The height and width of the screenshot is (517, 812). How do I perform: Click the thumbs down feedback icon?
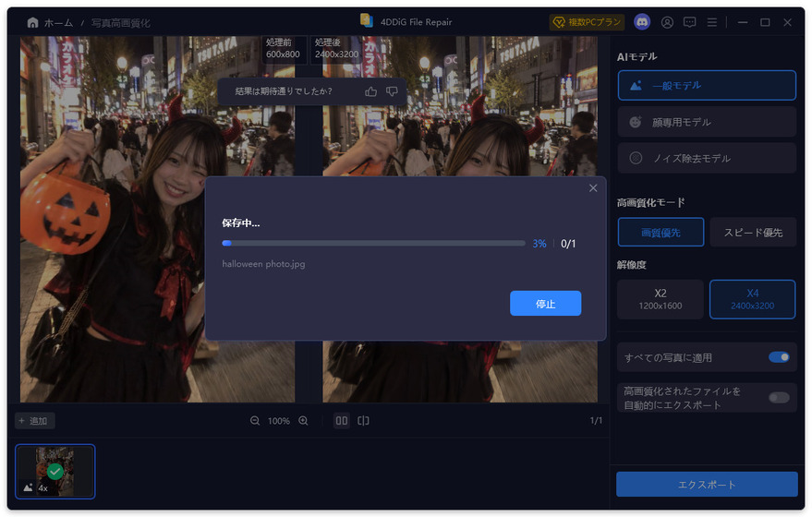click(x=392, y=91)
